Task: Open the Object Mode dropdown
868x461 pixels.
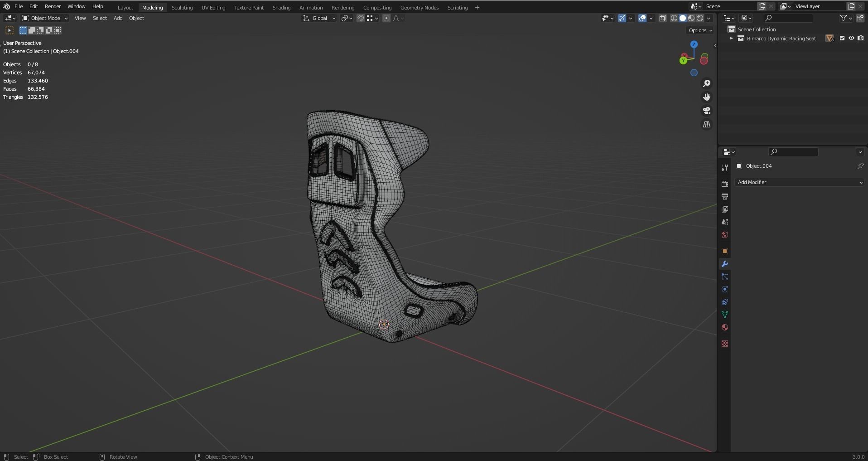Action: tap(45, 18)
